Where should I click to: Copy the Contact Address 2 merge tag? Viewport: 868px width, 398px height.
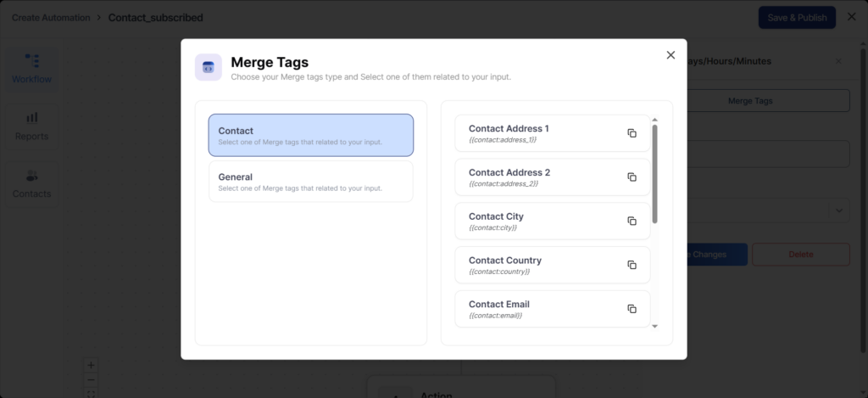coord(632,177)
